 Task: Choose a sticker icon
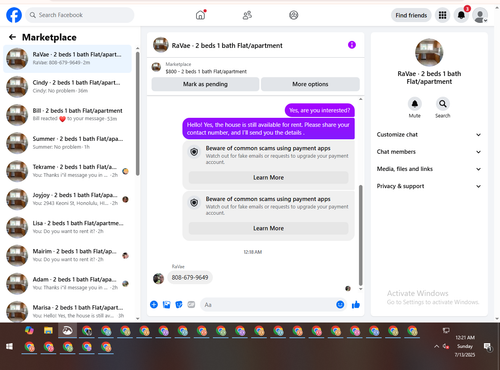[179, 304]
